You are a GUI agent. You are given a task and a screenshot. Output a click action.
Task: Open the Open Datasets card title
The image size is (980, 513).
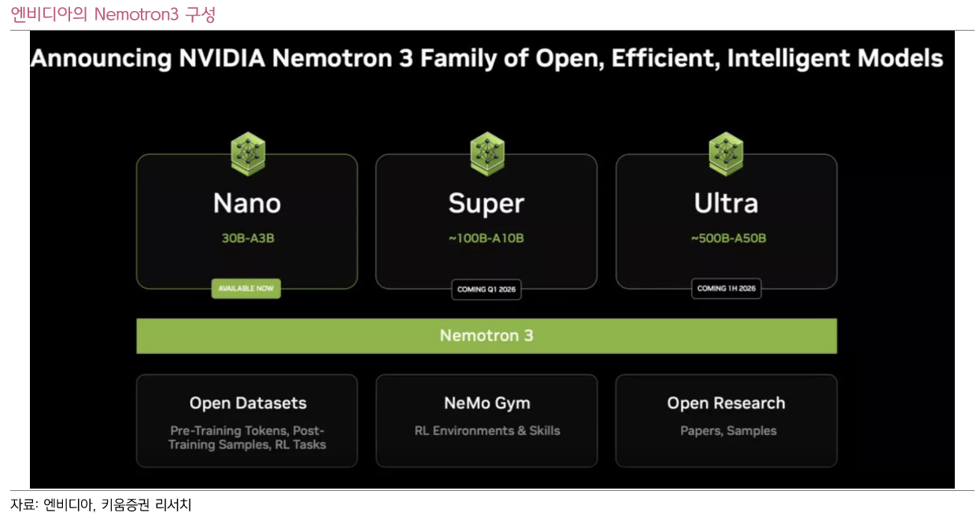click(x=248, y=403)
